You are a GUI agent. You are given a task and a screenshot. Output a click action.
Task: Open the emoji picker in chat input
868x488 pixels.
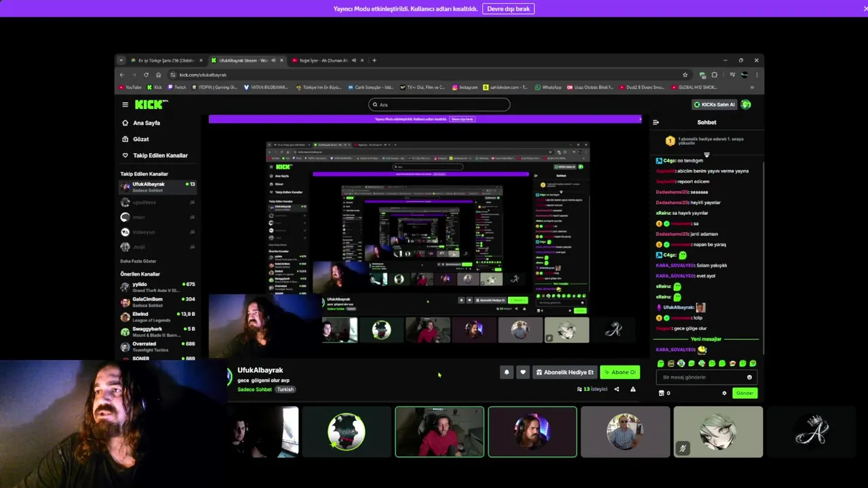pyautogui.click(x=749, y=377)
